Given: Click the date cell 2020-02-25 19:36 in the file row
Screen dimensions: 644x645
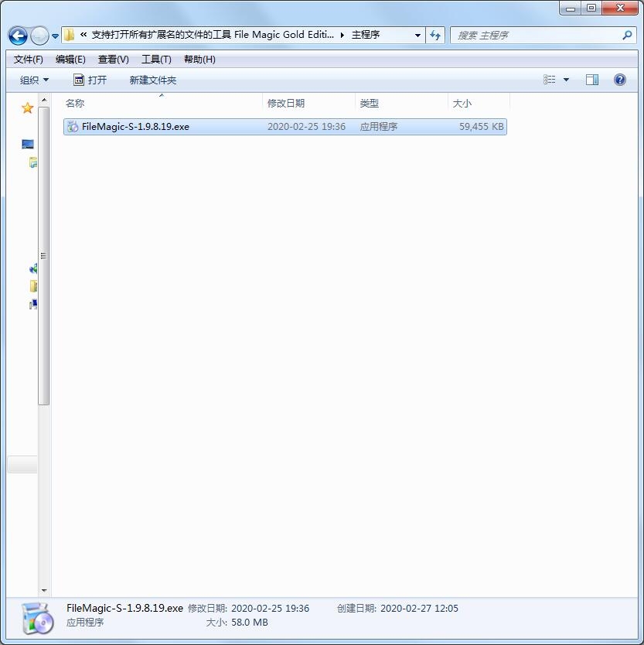Looking at the screenshot, I should pyautogui.click(x=306, y=127).
